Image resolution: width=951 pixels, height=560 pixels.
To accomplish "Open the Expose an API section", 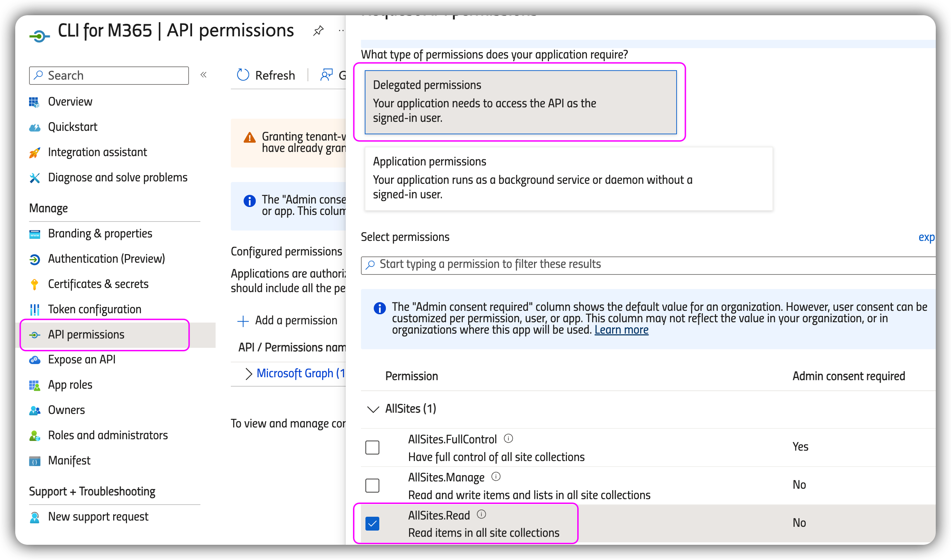I will point(82,359).
